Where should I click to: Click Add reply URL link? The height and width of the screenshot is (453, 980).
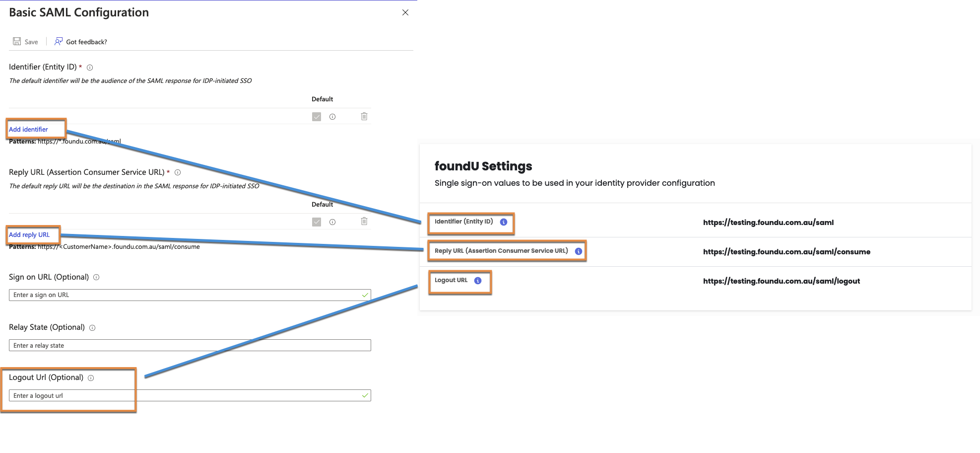[x=29, y=235]
